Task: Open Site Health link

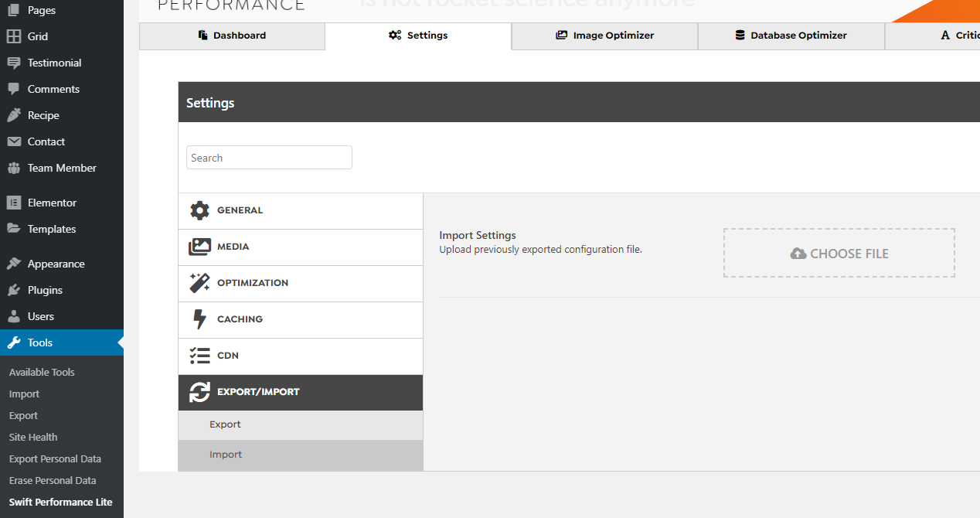Action: tap(33, 437)
